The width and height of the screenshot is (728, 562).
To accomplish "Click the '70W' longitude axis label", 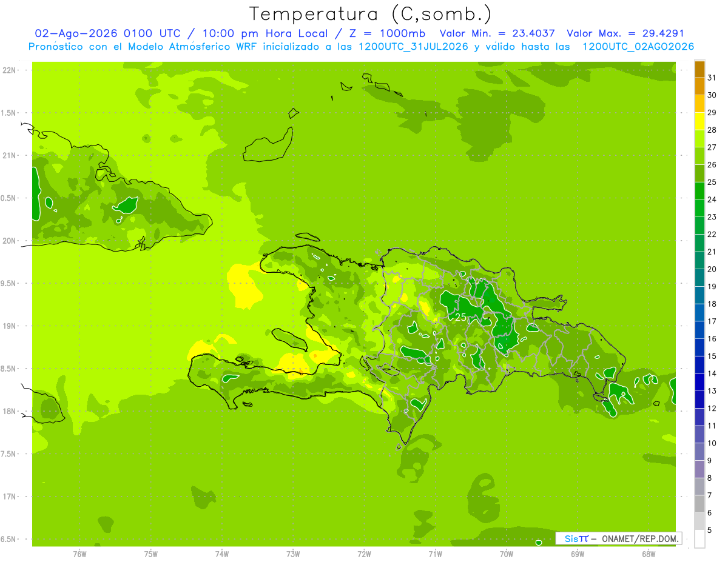I will tap(506, 554).
